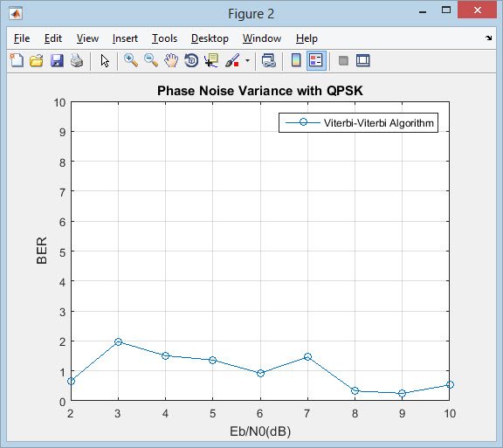Open the Desktop menu

click(x=210, y=38)
